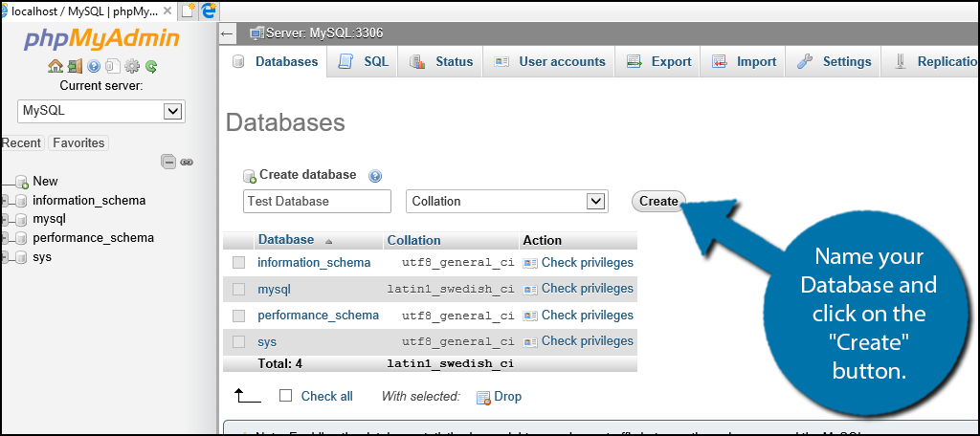
Task: Open information_schema link in the table
Action: 314,263
